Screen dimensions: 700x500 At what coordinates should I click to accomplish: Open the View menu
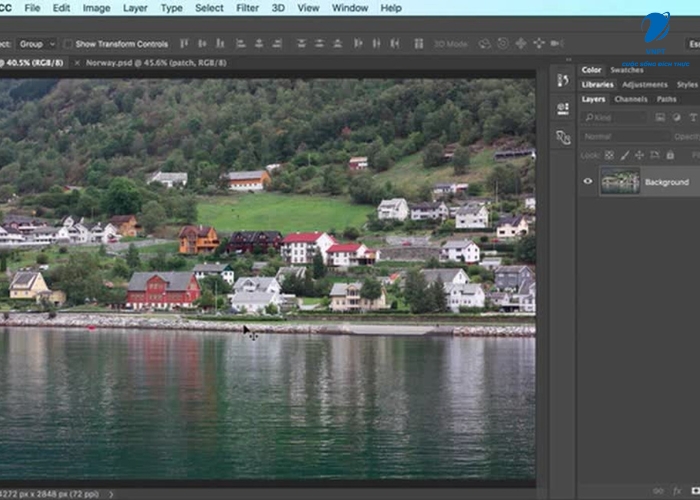308,8
